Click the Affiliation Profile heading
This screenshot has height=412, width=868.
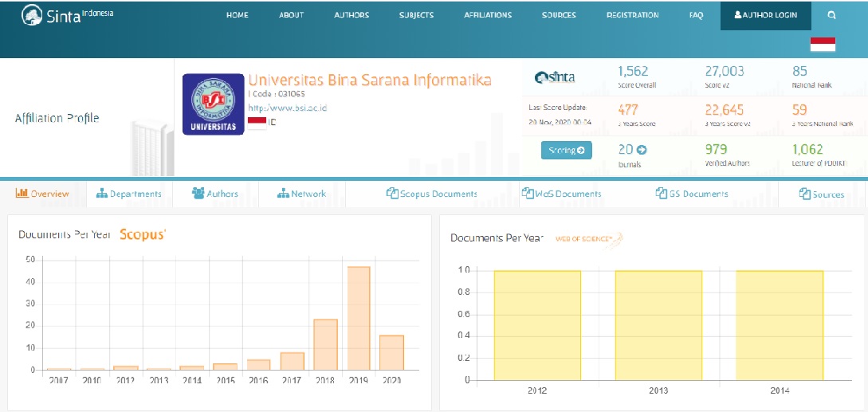click(x=57, y=118)
